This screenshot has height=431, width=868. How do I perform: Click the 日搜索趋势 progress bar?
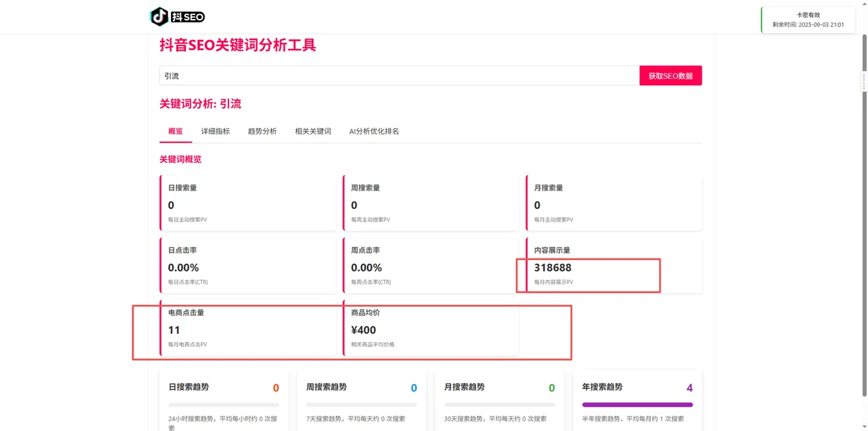click(x=224, y=405)
